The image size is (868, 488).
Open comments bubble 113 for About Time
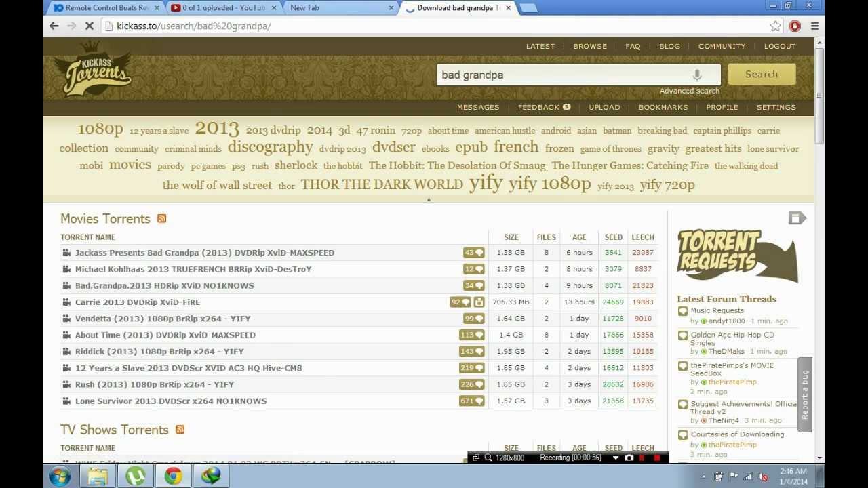click(472, 335)
